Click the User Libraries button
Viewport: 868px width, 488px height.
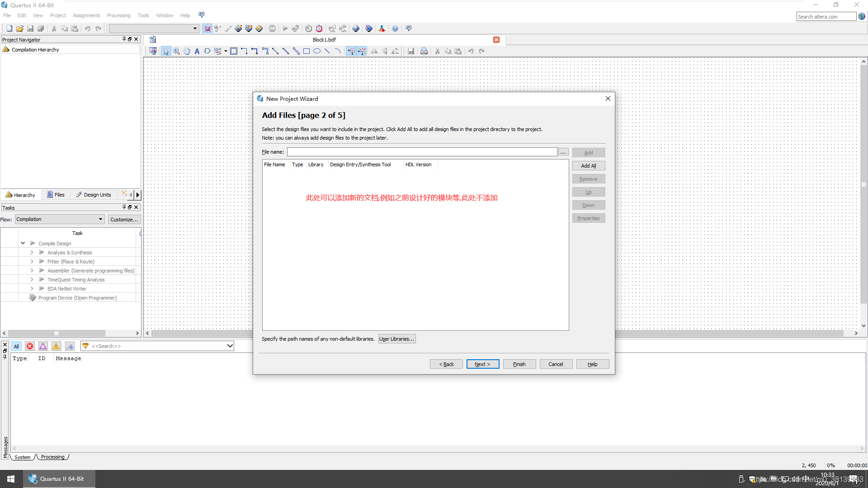(x=396, y=339)
